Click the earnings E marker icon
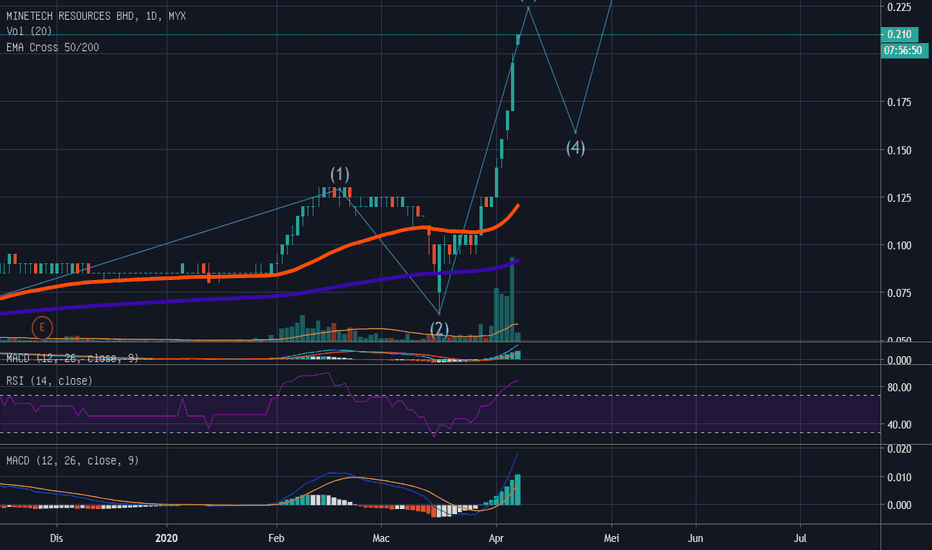Viewport: 932px width, 550px height. 42,328
